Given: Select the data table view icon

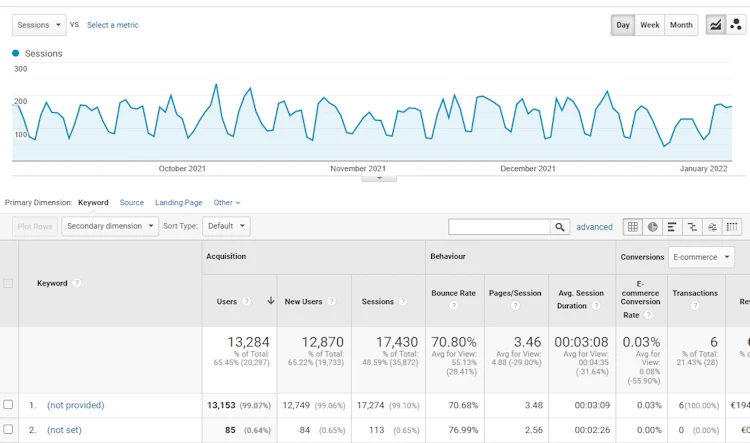Looking at the screenshot, I should point(633,227).
